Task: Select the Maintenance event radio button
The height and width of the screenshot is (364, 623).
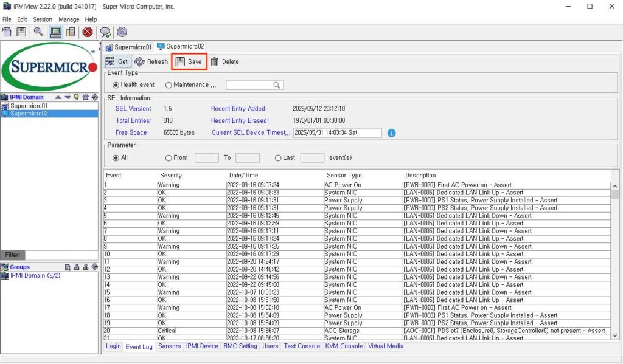Action: pyautogui.click(x=169, y=85)
